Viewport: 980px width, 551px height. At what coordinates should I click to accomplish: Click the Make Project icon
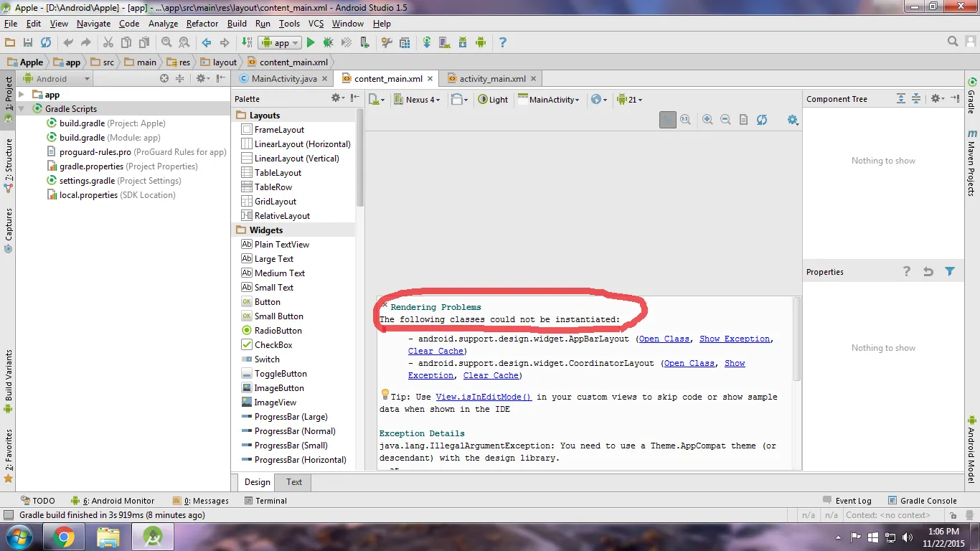pos(248,43)
